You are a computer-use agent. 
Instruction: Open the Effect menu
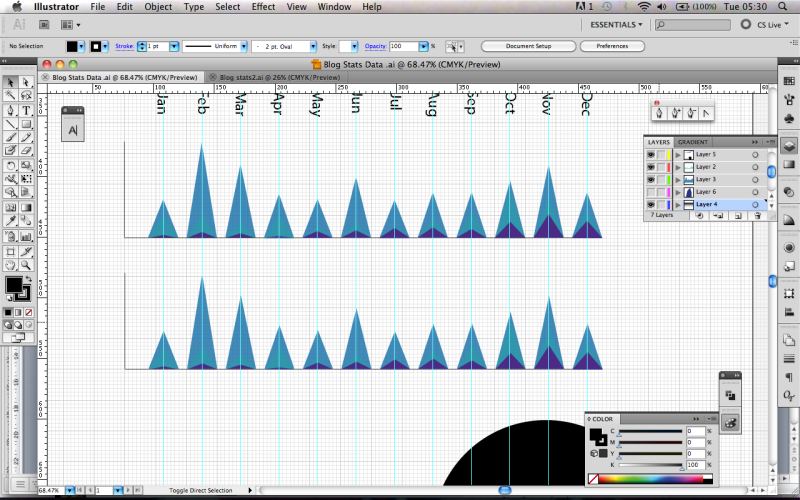(263, 7)
